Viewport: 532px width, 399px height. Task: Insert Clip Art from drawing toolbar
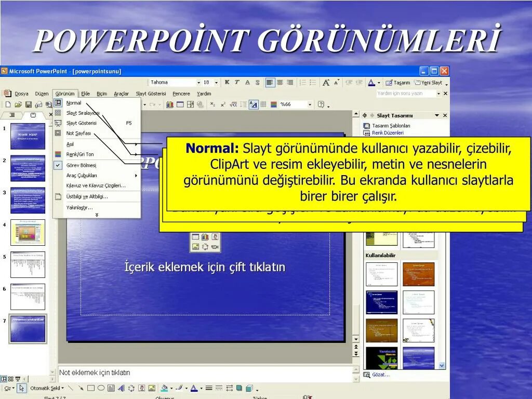point(141,388)
